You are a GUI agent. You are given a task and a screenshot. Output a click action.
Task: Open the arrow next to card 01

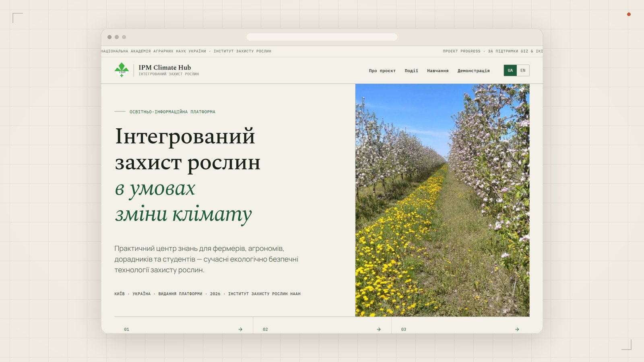(240, 329)
